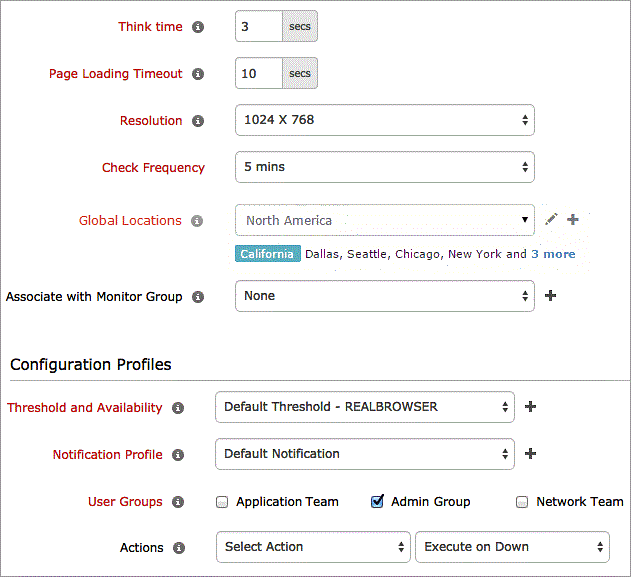The height and width of the screenshot is (577, 631).
Task: Open the Global Locations North America dropdown
Action: (385, 220)
